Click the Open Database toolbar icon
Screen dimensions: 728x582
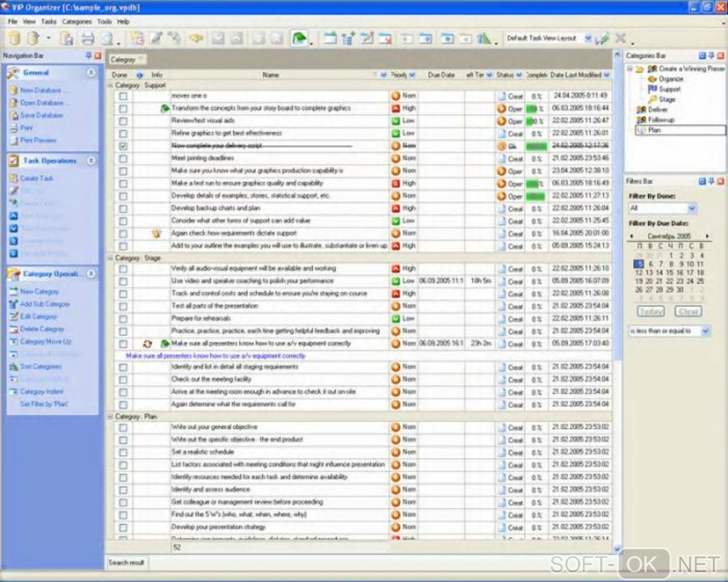[34, 38]
